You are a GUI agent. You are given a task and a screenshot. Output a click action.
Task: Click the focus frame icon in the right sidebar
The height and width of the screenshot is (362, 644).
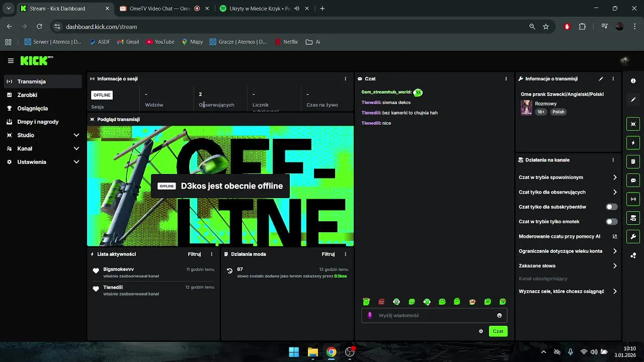633,124
